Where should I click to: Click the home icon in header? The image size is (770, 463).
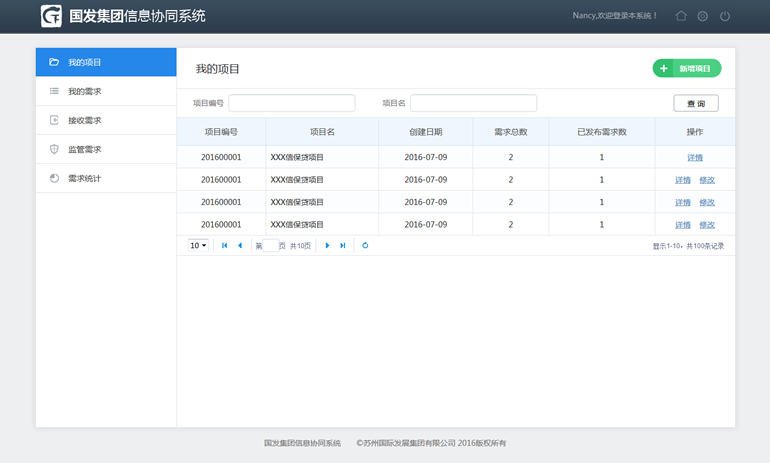681,16
